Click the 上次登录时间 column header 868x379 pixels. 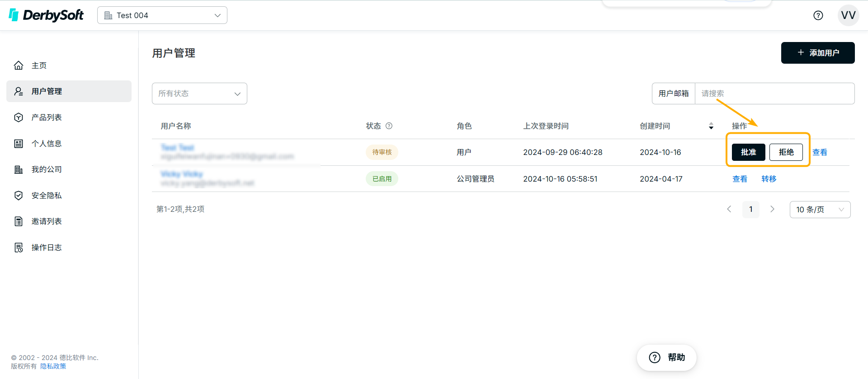click(546, 126)
